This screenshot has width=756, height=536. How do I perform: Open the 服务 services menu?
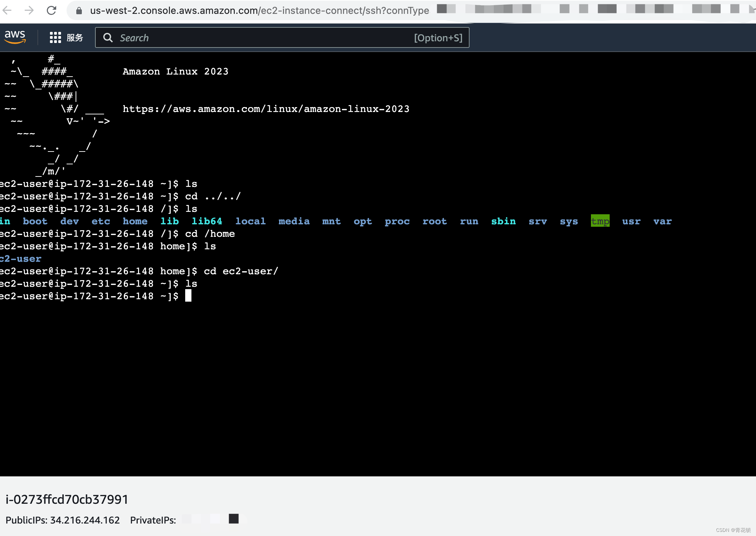pyautogui.click(x=75, y=38)
